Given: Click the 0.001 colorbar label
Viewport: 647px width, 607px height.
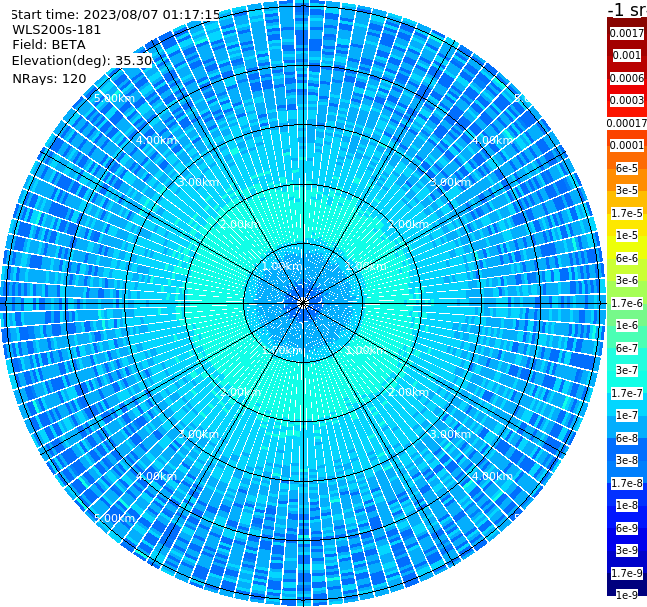Looking at the screenshot, I should (x=627, y=55).
